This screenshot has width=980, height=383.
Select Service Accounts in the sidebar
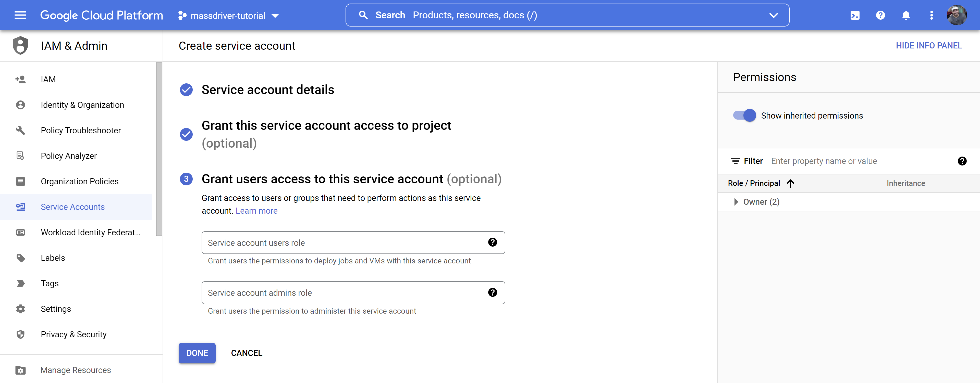click(76, 207)
